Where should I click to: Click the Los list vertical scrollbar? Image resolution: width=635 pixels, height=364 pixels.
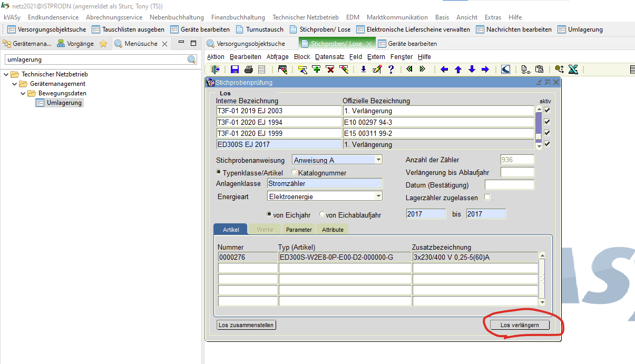tap(538, 126)
